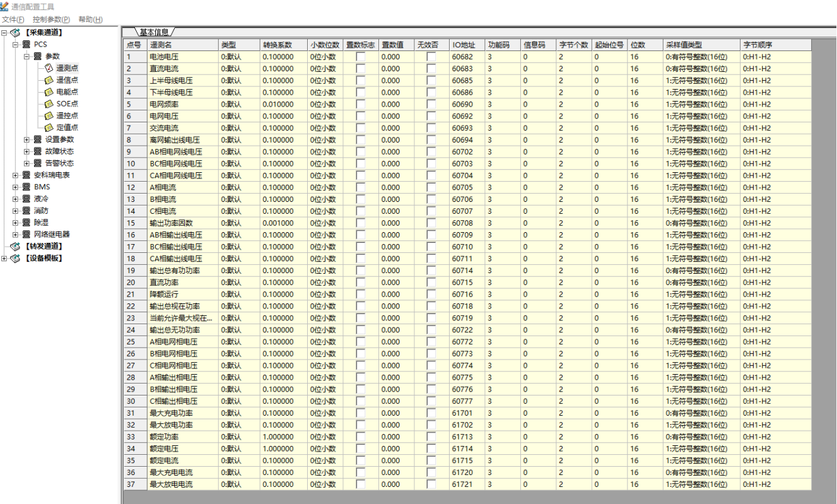The width and height of the screenshot is (837, 504).
Task: Click the 电能点 note icon
Action: coord(49,92)
